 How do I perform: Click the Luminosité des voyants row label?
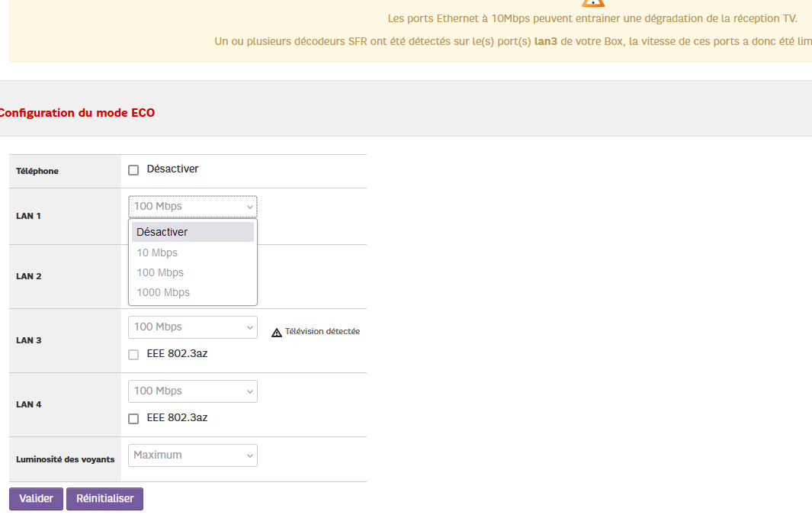66,459
